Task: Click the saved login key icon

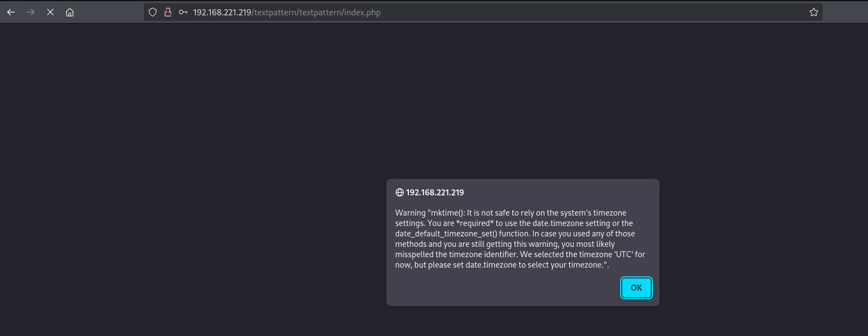Action: [x=183, y=12]
